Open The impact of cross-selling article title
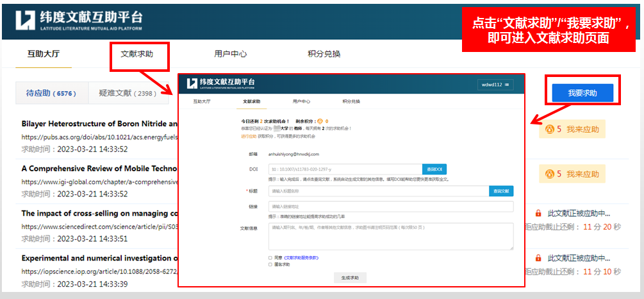 coord(99,214)
